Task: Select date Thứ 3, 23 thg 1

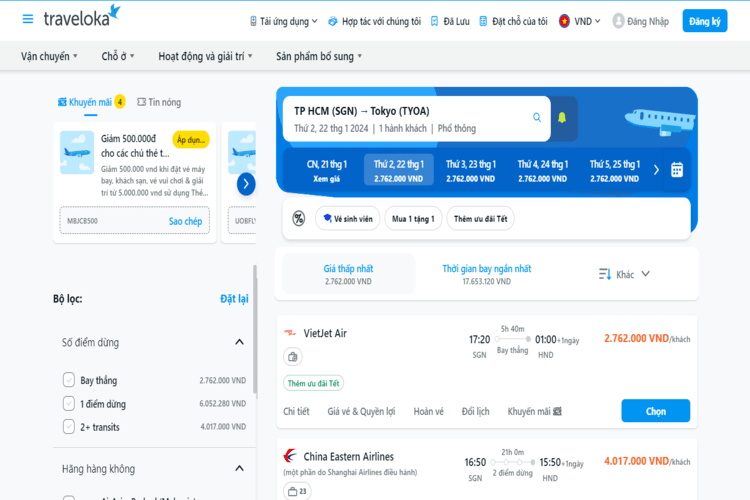Action: (471, 170)
